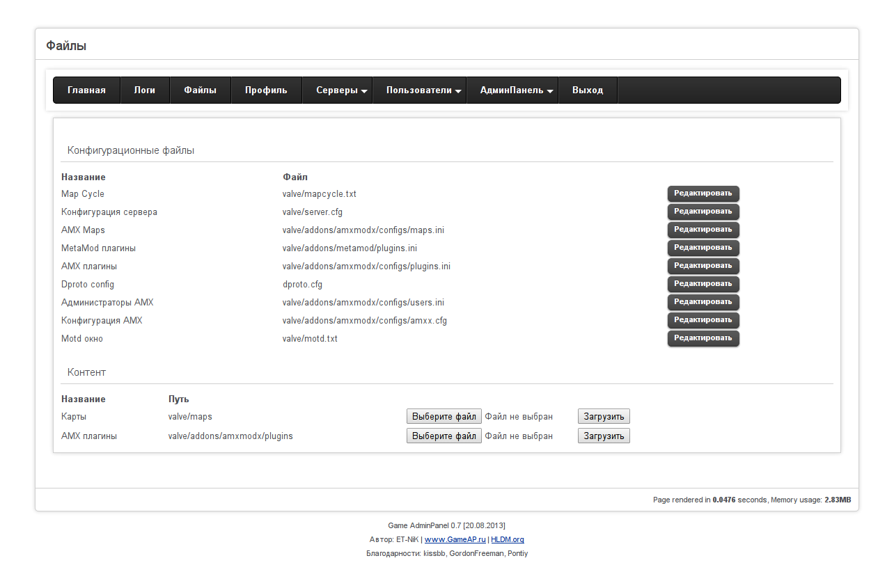This screenshot has width=894, height=588.
Task: Go to the Главная page
Action: [x=86, y=90]
